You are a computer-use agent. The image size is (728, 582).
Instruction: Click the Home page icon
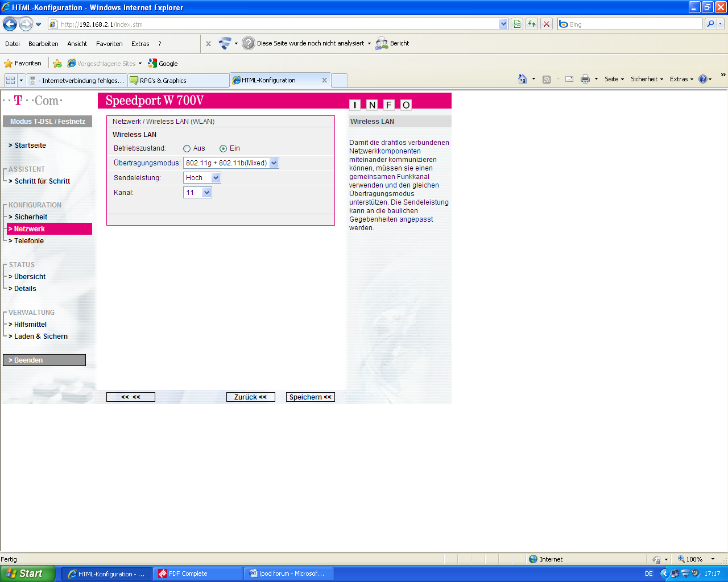click(x=523, y=79)
